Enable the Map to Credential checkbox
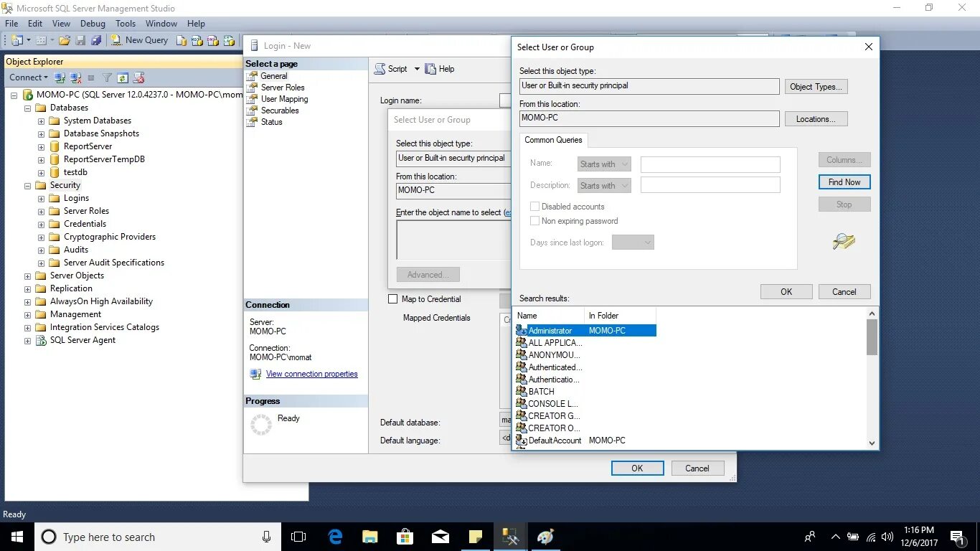Screen dimensions: 980x551 coord(392,299)
